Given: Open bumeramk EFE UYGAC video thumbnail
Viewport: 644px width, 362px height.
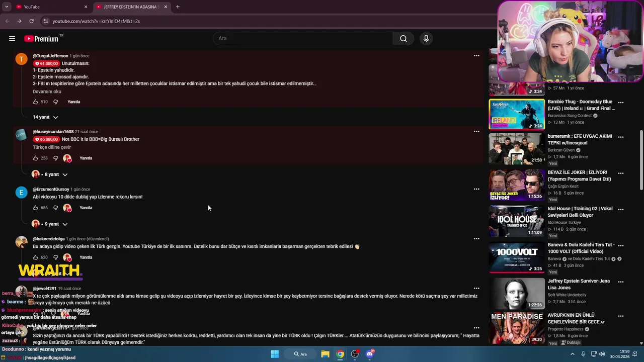Looking at the screenshot, I should tap(517, 148).
